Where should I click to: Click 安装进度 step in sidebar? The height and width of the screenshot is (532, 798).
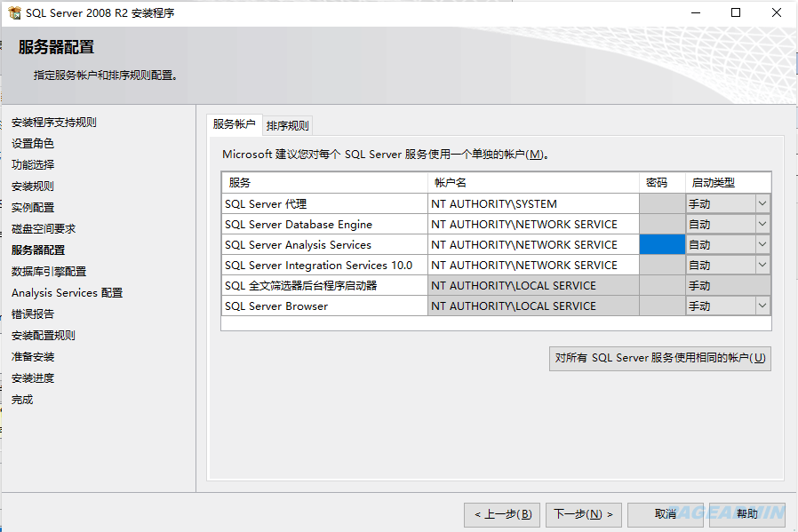[33, 378]
